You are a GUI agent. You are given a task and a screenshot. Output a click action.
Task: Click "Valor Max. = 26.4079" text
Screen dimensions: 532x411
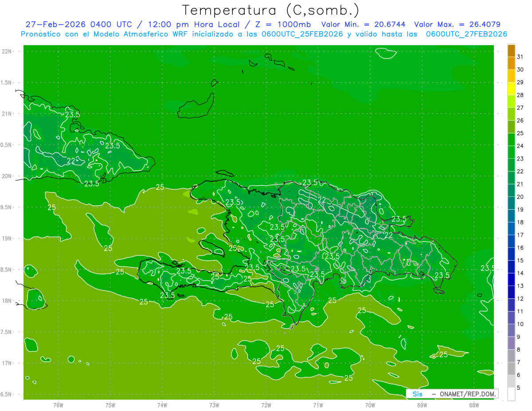(457, 24)
